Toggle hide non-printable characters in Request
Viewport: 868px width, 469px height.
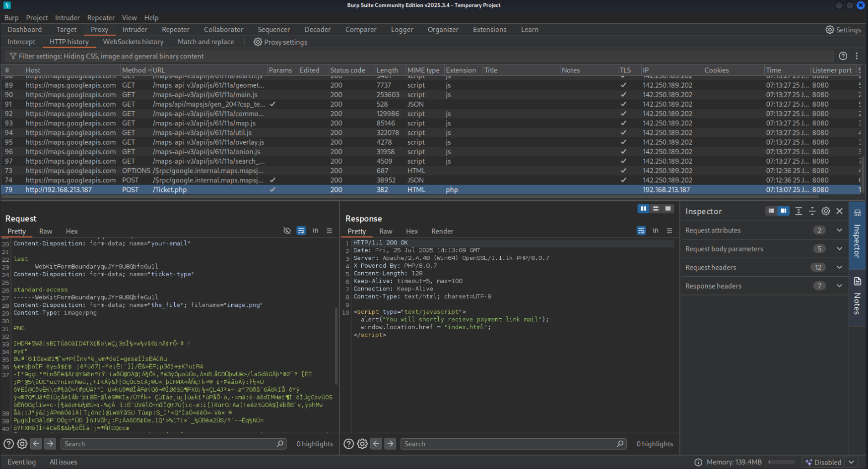(287, 231)
